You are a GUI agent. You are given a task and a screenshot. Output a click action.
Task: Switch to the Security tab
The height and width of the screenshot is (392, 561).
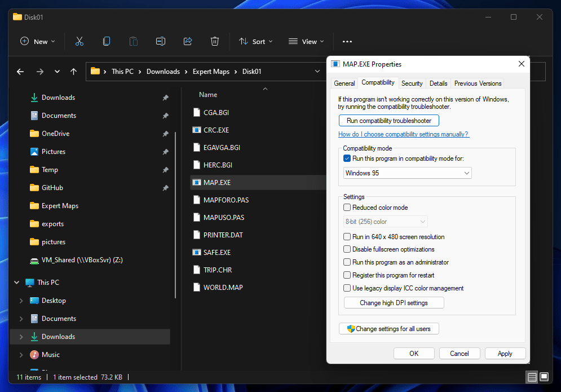click(412, 83)
